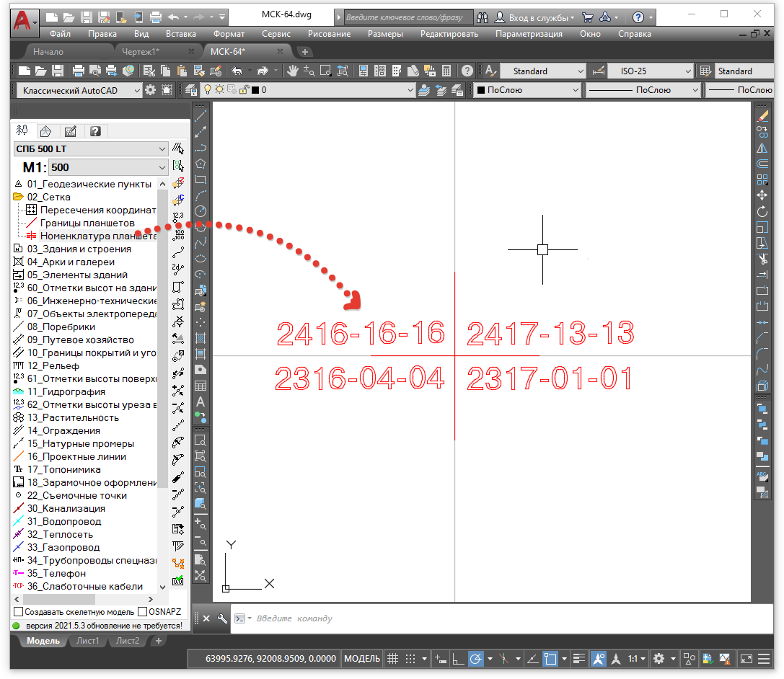
Task: Activate the Pan hand tool
Action: click(x=293, y=71)
